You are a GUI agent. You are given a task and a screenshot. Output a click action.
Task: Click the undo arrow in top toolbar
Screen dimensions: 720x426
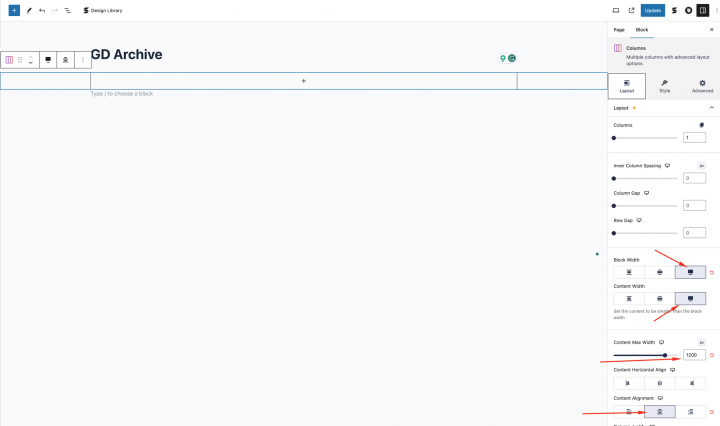point(41,10)
